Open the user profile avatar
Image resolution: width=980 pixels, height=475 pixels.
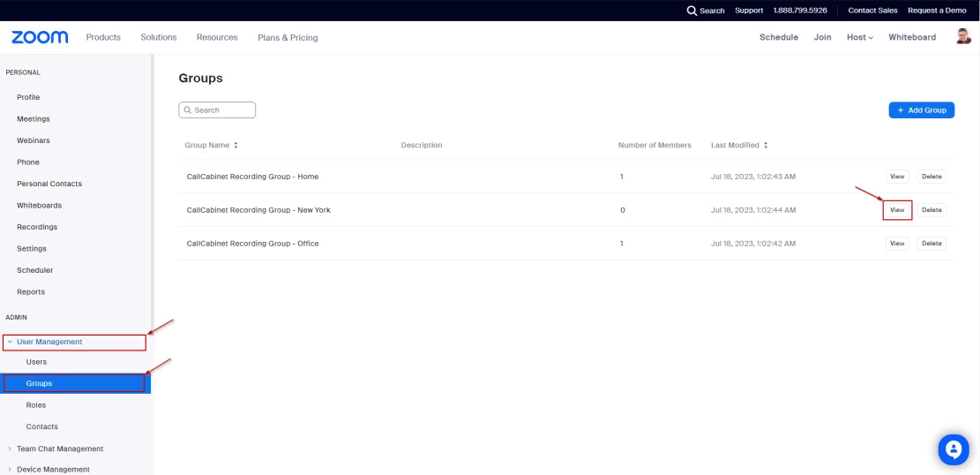tap(963, 37)
